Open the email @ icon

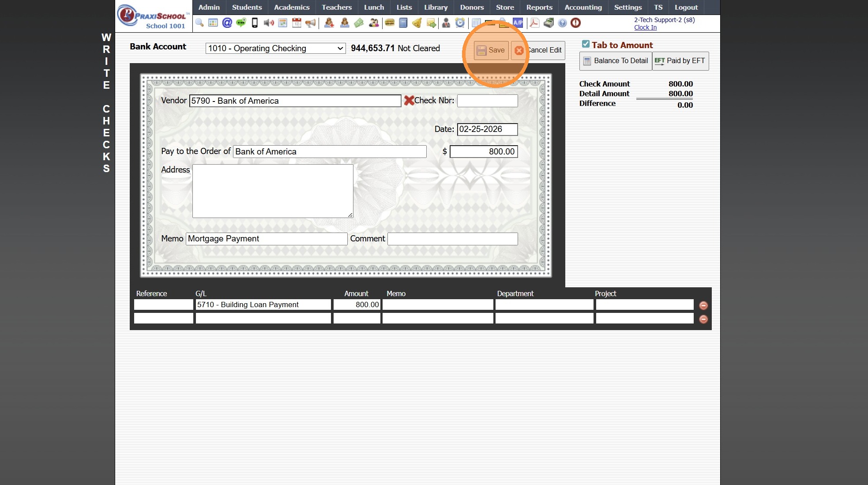[x=227, y=23]
